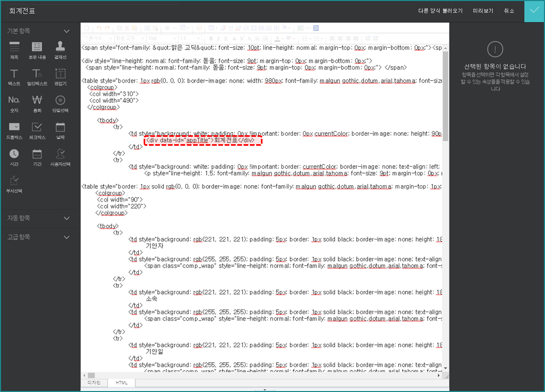The width and height of the screenshot is (545, 392).
Task: Expand the 고급 항목 section
Action: coord(66,237)
